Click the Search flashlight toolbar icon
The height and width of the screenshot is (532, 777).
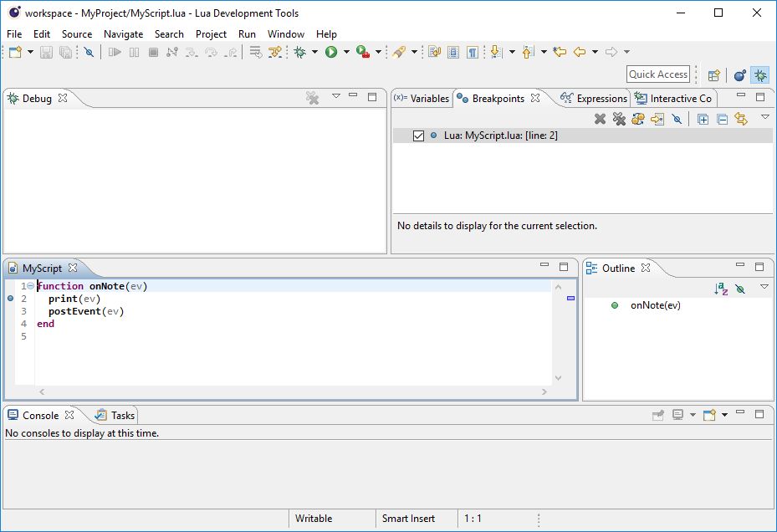[399, 52]
